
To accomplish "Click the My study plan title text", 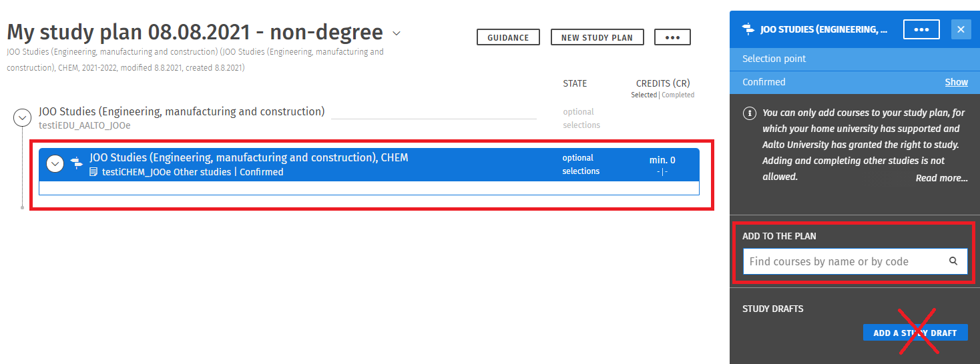I will pos(195,32).
